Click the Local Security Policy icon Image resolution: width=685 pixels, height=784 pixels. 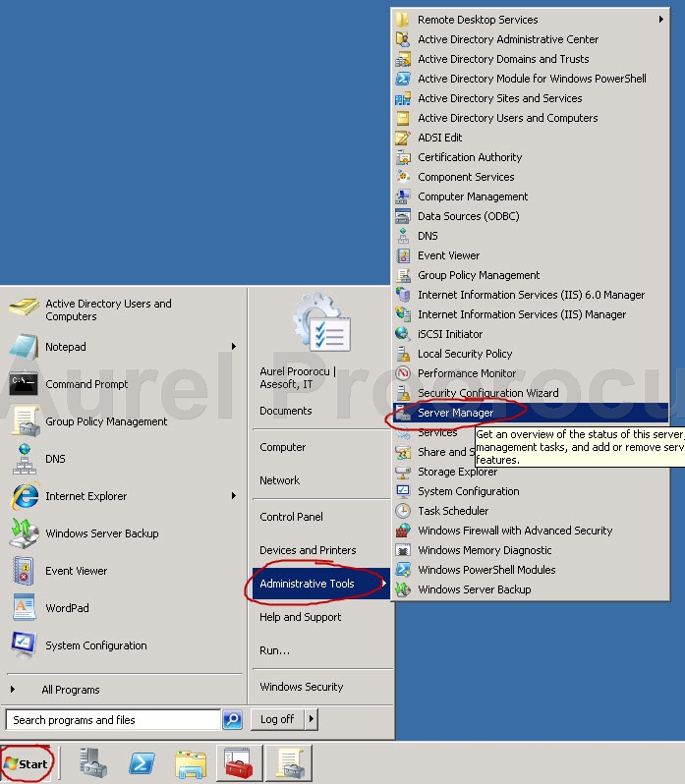coord(403,354)
